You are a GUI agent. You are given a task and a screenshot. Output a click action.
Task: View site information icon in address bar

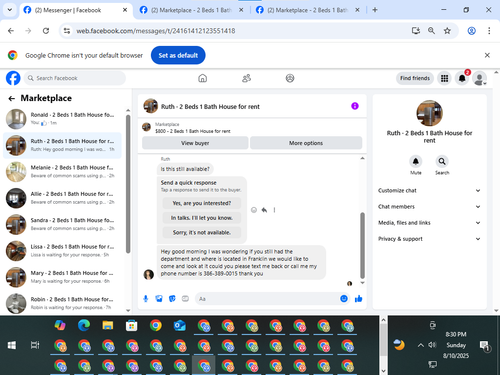(67, 31)
